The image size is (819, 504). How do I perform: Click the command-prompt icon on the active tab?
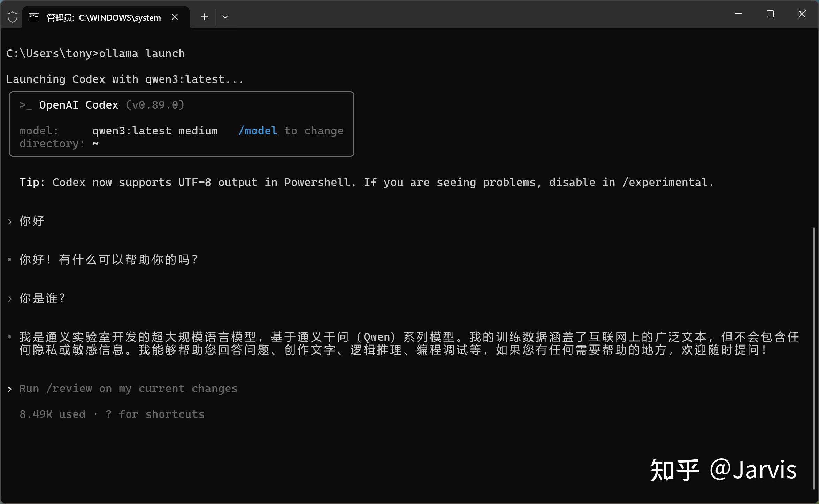[x=33, y=16]
